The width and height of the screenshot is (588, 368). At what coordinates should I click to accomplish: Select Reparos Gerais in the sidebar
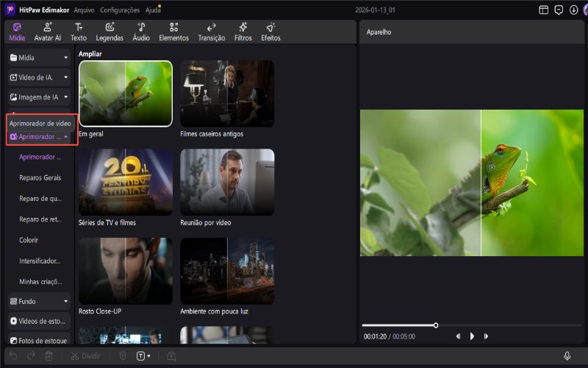point(40,177)
